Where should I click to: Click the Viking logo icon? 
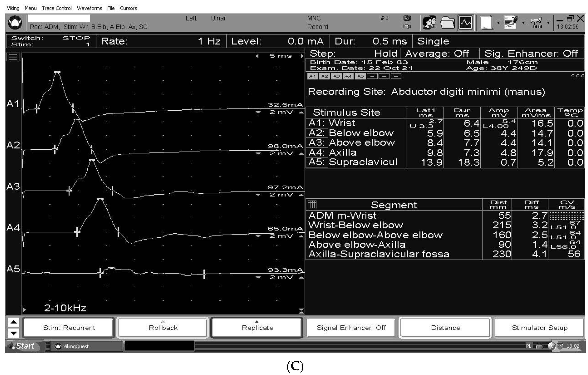[x=15, y=23]
